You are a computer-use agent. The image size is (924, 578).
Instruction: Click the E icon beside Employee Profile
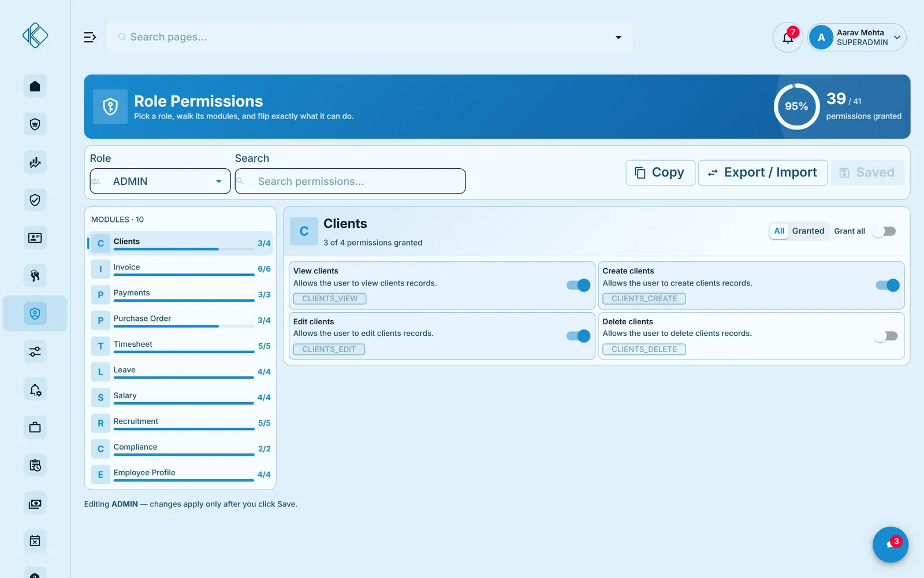pos(100,475)
